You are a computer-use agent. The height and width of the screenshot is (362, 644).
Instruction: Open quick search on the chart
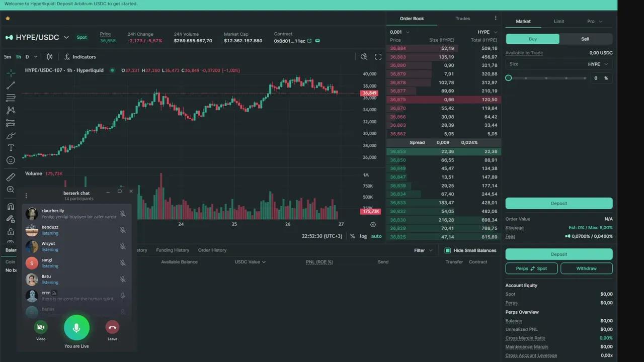364,57
